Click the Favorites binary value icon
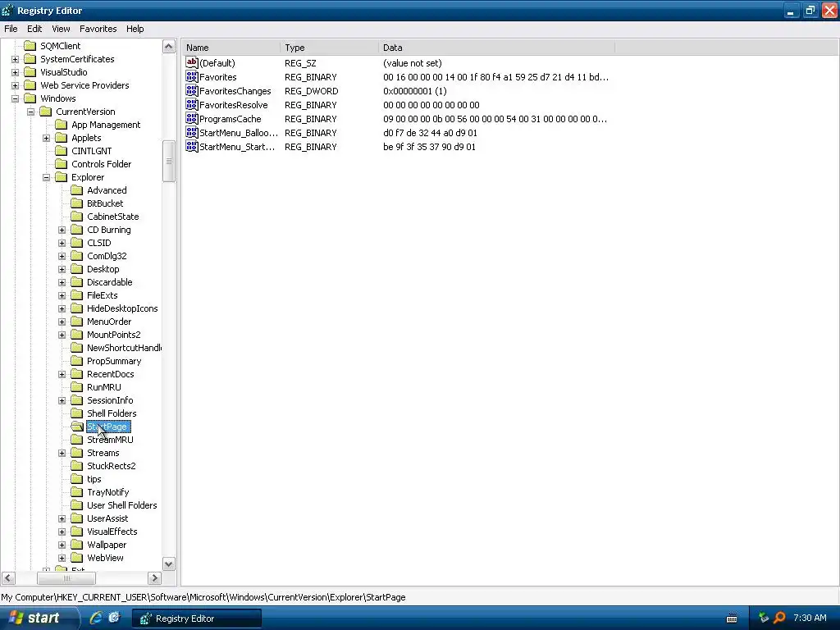 pyautogui.click(x=192, y=76)
